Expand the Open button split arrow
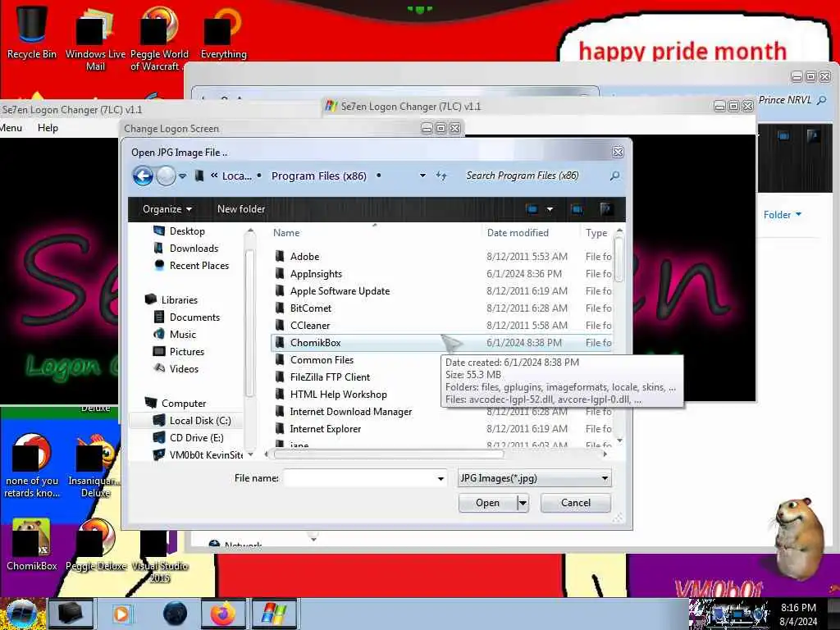This screenshot has width=840, height=630. point(523,503)
